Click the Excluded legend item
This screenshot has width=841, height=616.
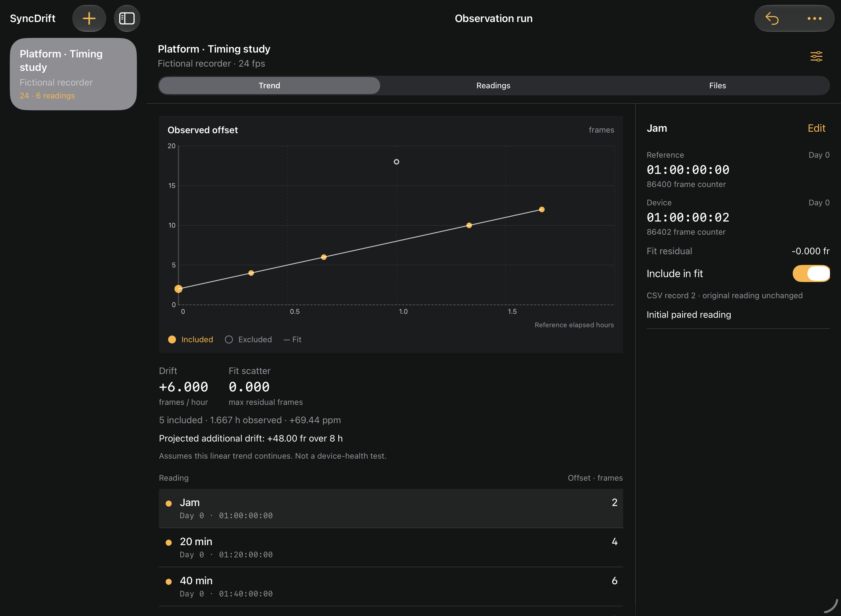(x=248, y=339)
